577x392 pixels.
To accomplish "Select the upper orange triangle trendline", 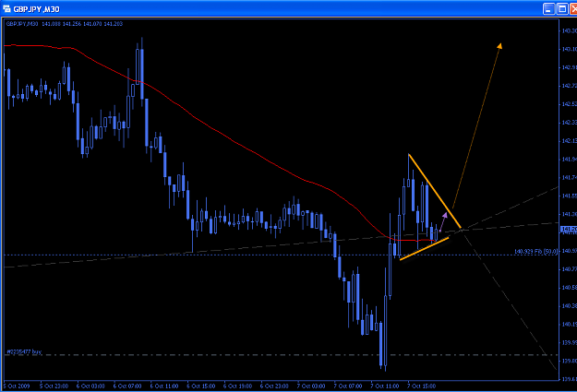I will coord(434,191).
